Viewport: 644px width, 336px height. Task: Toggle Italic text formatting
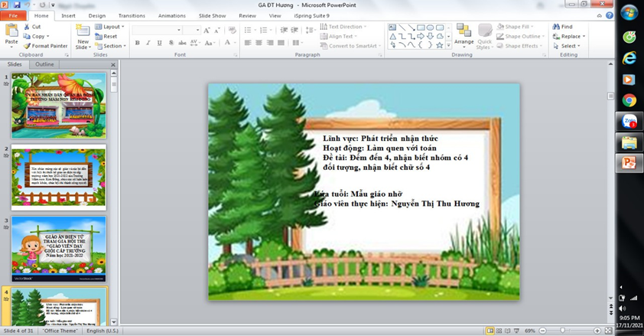(x=148, y=44)
